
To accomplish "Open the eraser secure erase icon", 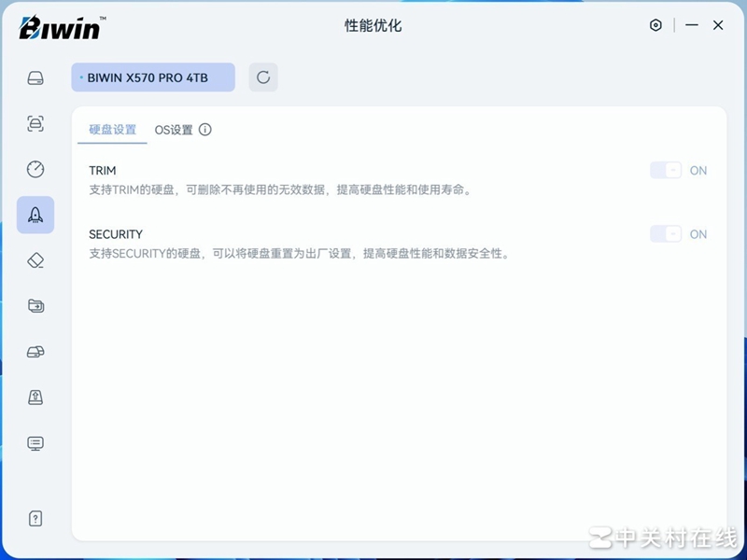I will pyautogui.click(x=35, y=260).
